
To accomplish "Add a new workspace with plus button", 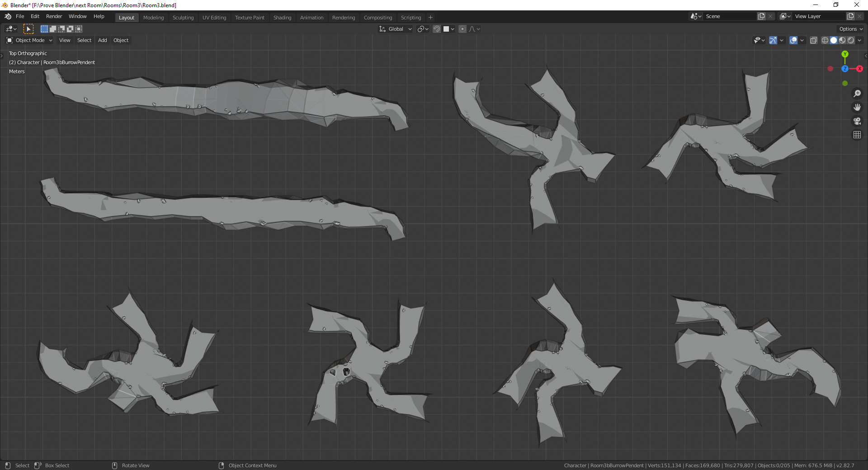I will (x=430, y=18).
